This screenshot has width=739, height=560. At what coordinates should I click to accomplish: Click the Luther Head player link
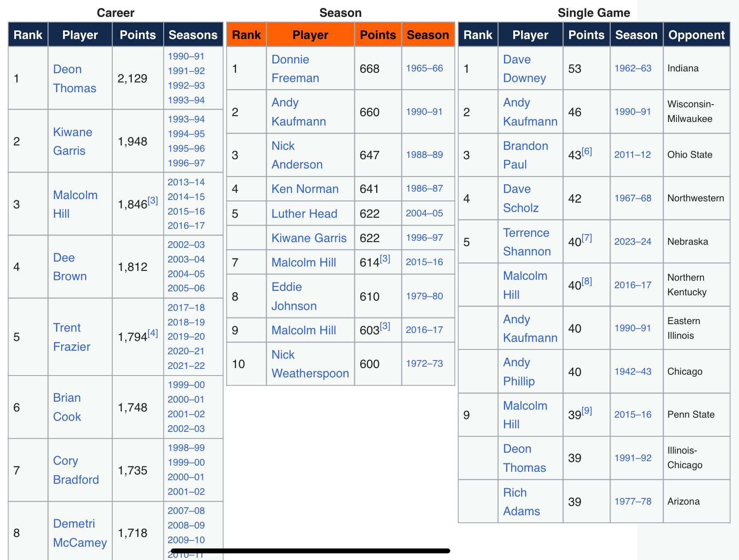point(304,214)
